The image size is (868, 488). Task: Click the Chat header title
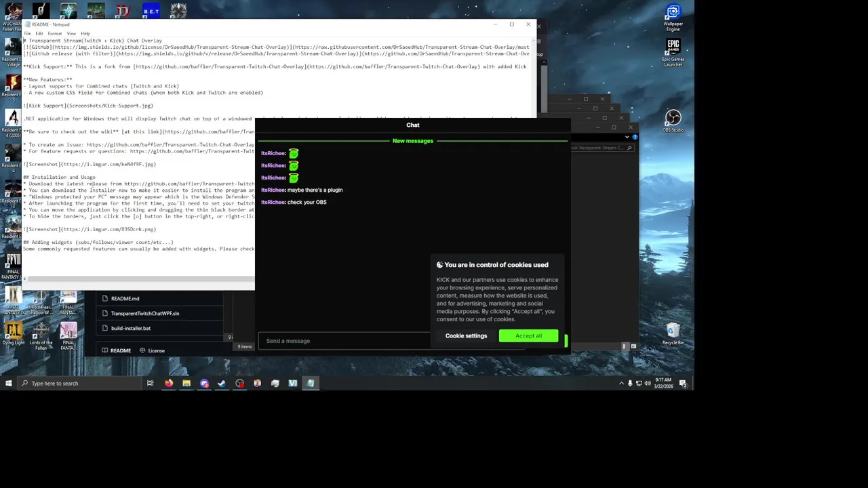(412, 125)
